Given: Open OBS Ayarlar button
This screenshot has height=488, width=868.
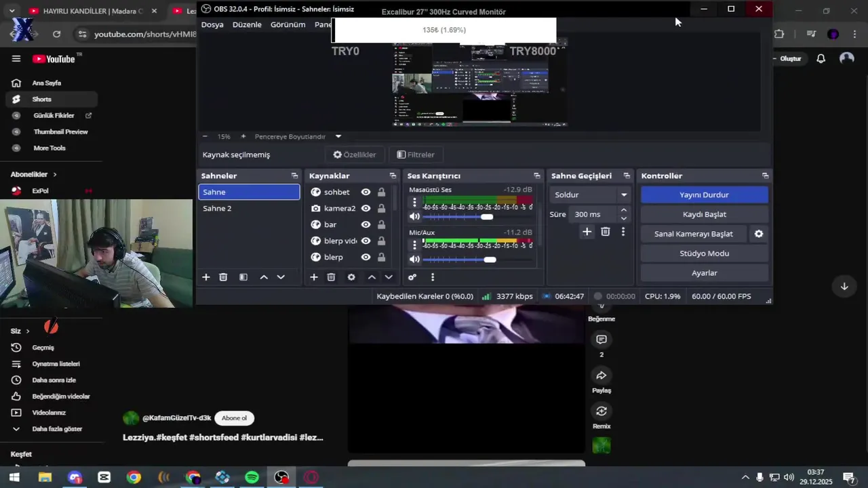Looking at the screenshot, I should point(705,273).
